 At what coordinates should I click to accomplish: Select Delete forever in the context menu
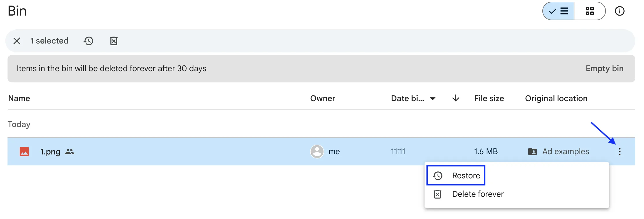478,194
